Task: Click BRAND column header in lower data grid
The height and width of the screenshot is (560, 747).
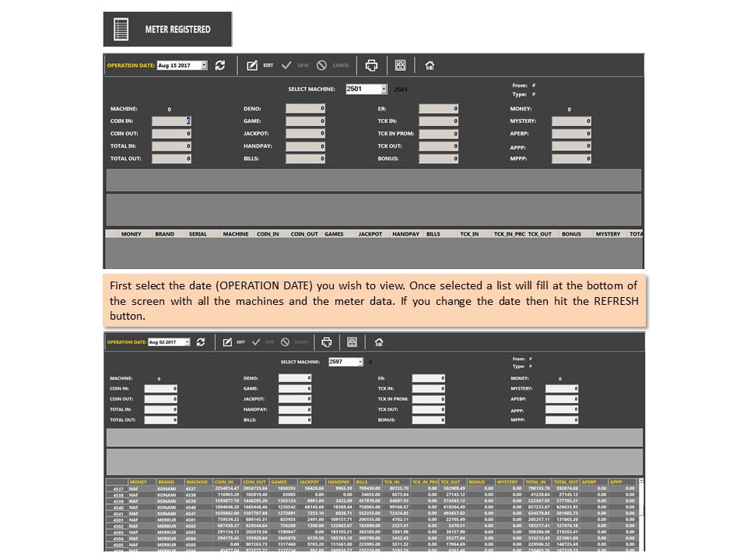Action: click(170, 482)
